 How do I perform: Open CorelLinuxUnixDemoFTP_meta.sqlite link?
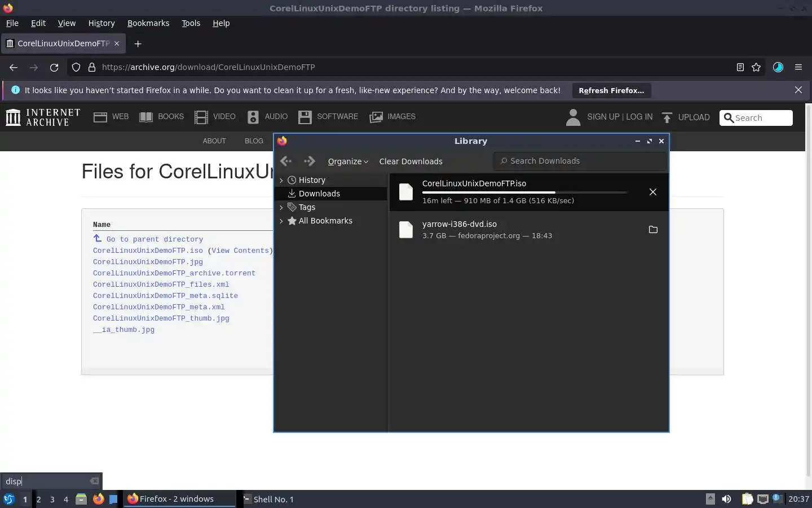coord(165,296)
